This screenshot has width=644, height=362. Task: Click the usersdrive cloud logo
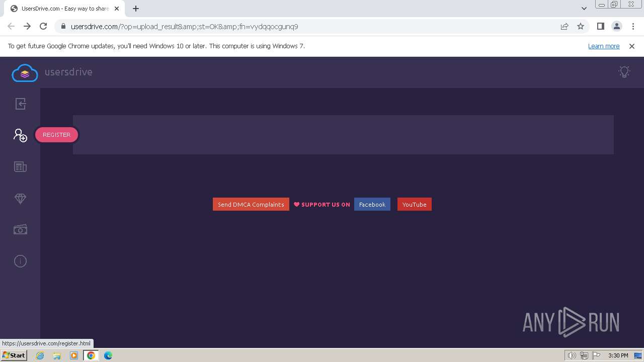click(x=25, y=73)
